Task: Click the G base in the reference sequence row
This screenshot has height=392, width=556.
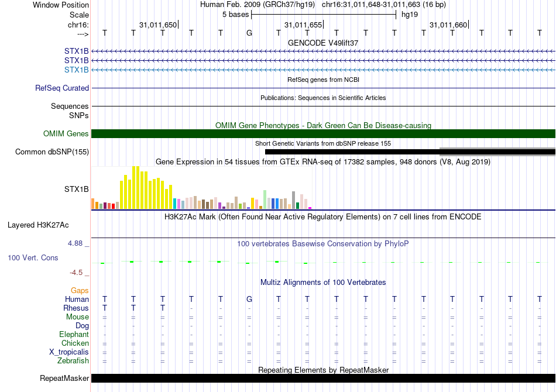Action: tap(249, 33)
